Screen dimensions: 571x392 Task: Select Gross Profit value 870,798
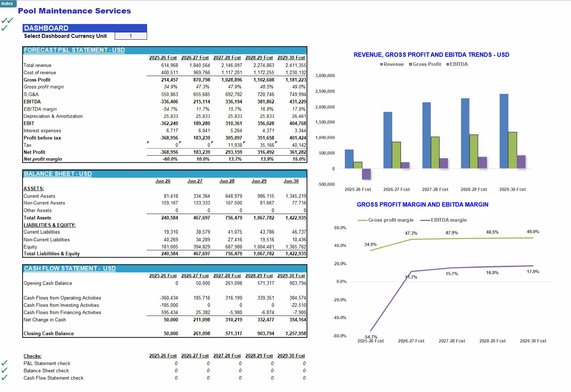202,80
